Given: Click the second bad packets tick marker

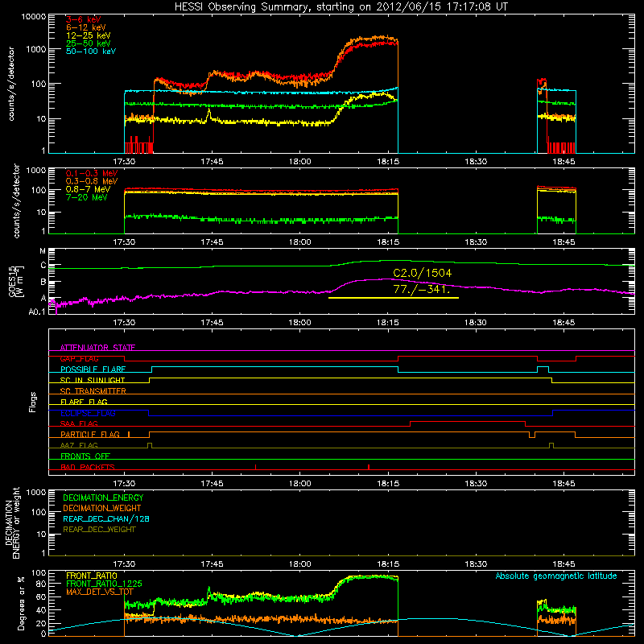Looking at the screenshot, I should pos(369,467).
